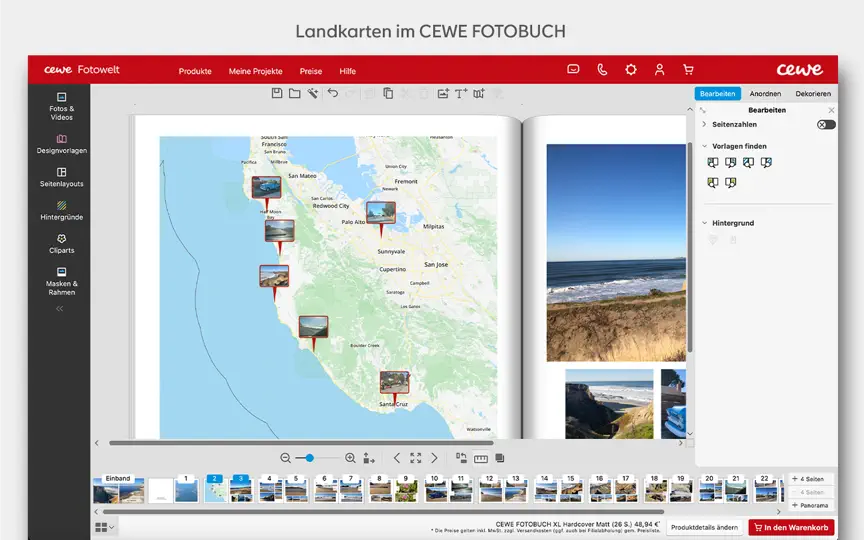The width and height of the screenshot is (864, 540).
Task: Go to the next page spread
Action: pos(434,458)
